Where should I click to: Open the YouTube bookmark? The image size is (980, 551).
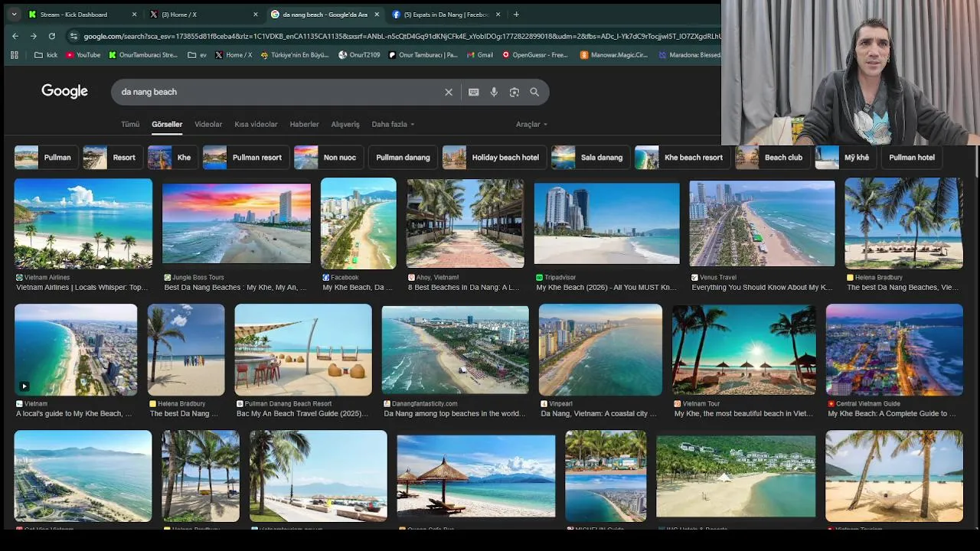[83, 55]
